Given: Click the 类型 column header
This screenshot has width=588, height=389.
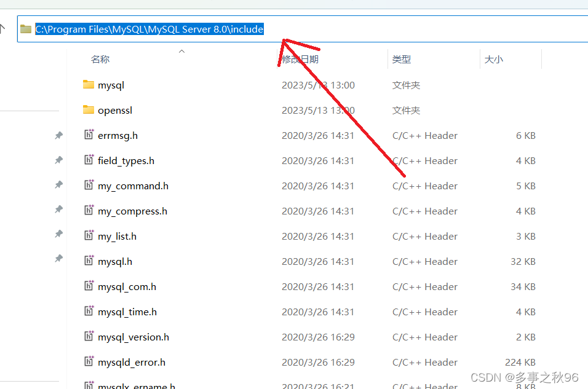Looking at the screenshot, I should pos(401,59).
